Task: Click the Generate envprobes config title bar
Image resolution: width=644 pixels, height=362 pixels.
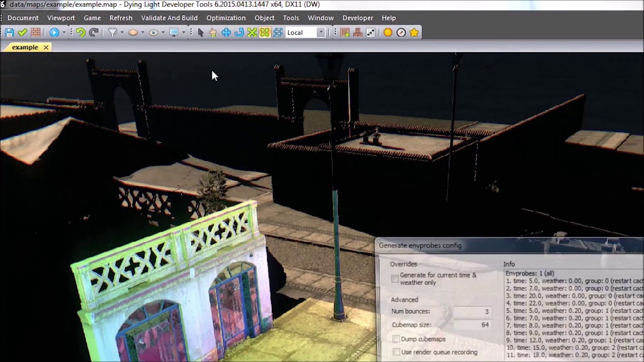Action: point(509,245)
